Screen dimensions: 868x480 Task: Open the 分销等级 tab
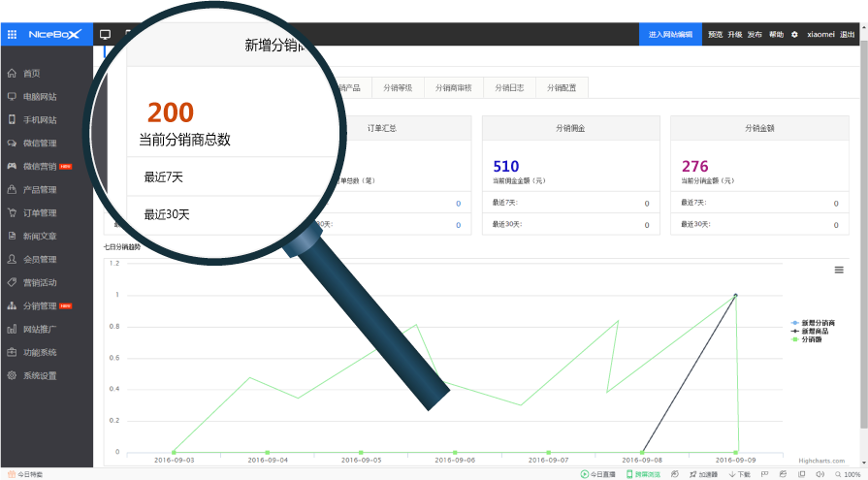(398, 87)
